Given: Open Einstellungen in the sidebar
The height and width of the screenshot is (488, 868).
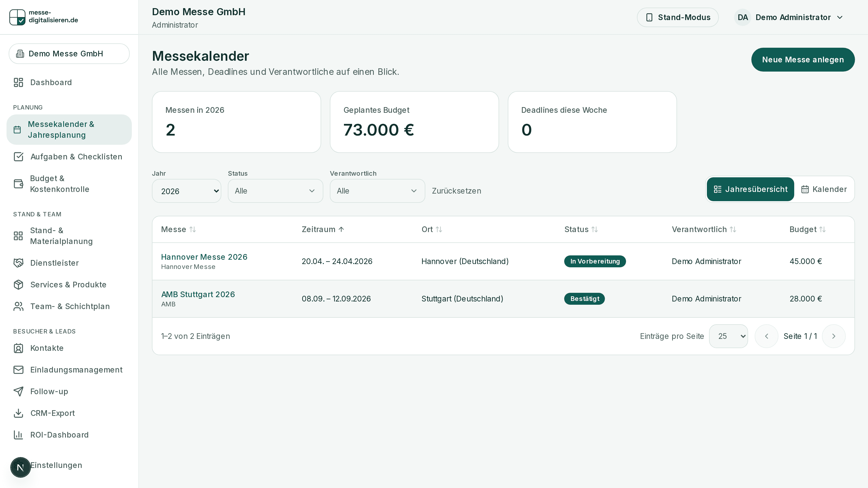Looking at the screenshot, I should [x=56, y=465].
